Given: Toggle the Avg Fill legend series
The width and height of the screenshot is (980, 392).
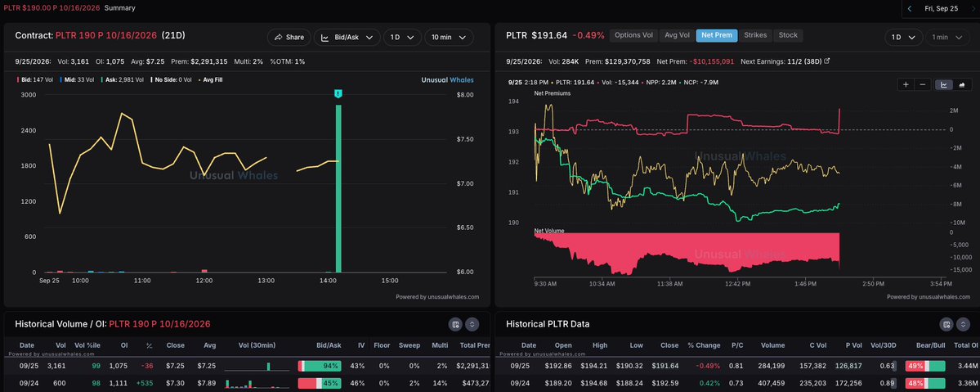Looking at the screenshot, I should [x=211, y=80].
